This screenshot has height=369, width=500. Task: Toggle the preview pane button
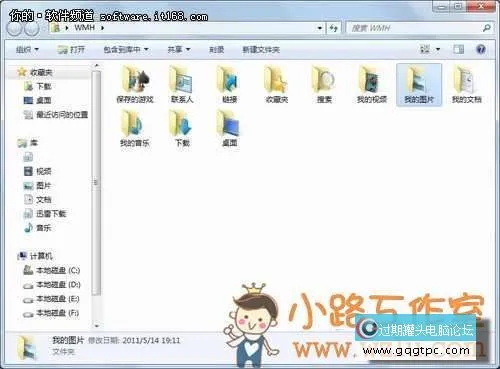[458, 50]
